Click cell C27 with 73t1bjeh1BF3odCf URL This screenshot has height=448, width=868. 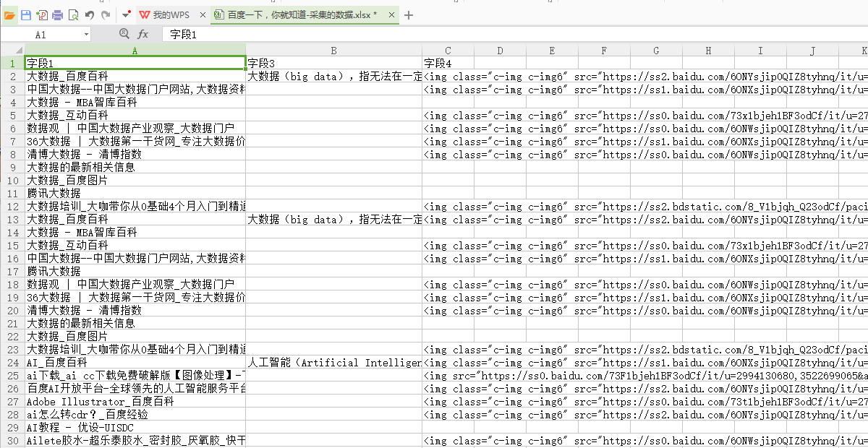tap(448, 401)
